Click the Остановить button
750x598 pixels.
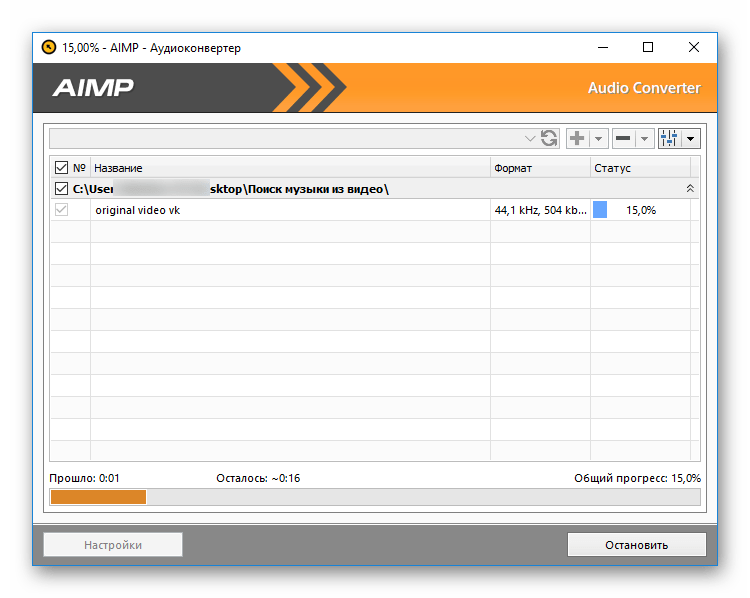tap(637, 545)
